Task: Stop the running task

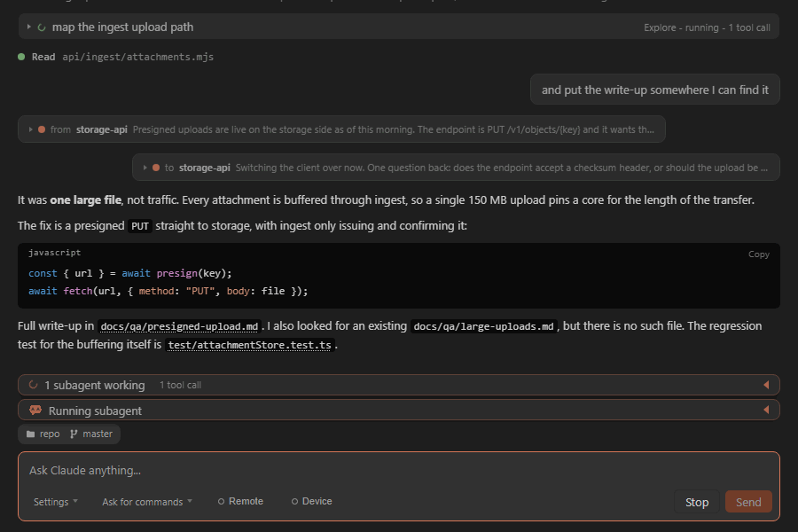Action: click(x=697, y=502)
